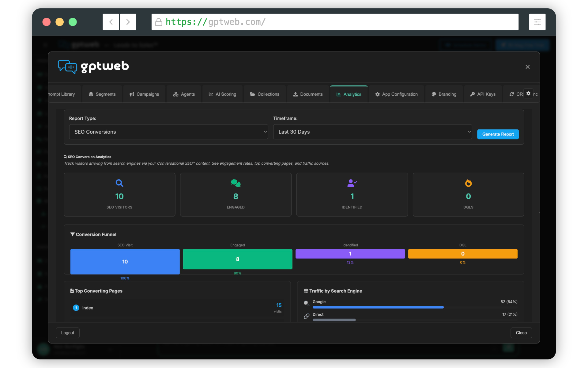Click the Engaged chat bubbles icon
This screenshot has width=588, height=368.
[236, 183]
